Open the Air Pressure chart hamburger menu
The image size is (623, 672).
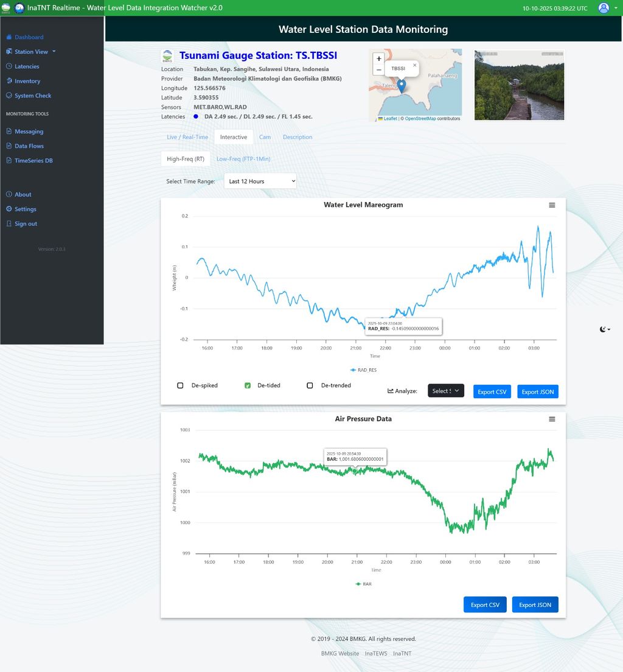pyautogui.click(x=552, y=419)
